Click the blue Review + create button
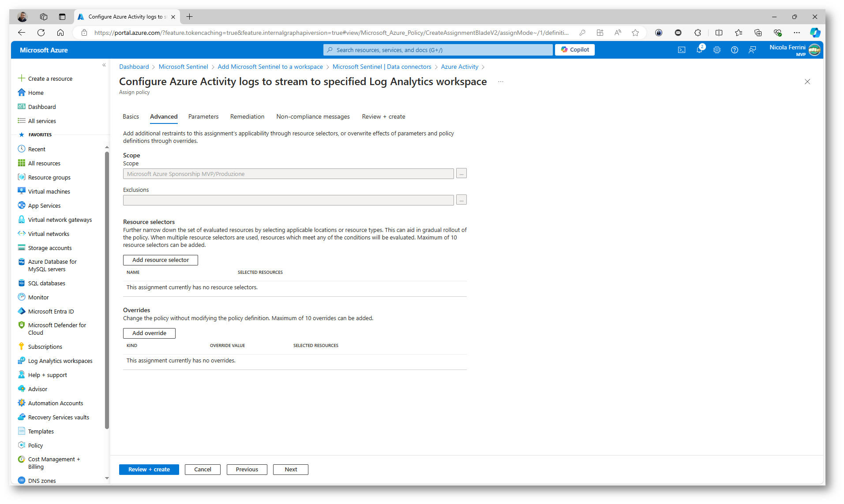Image resolution: width=844 pixels, height=504 pixels. click(149, 470)
